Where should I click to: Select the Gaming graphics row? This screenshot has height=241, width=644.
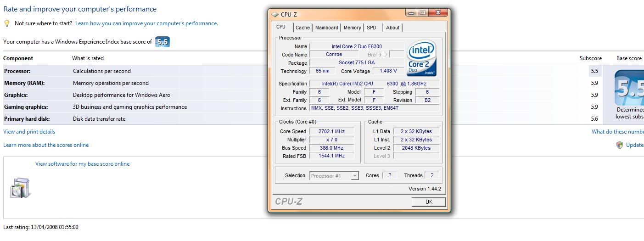(303, 107)
